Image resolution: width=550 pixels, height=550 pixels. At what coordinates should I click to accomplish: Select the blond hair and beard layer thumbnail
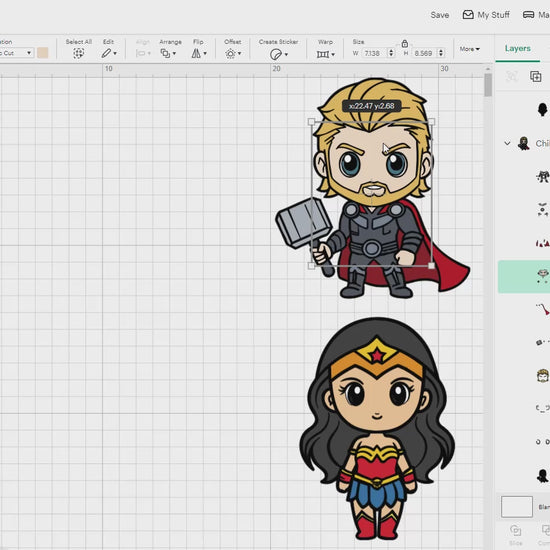543,375
